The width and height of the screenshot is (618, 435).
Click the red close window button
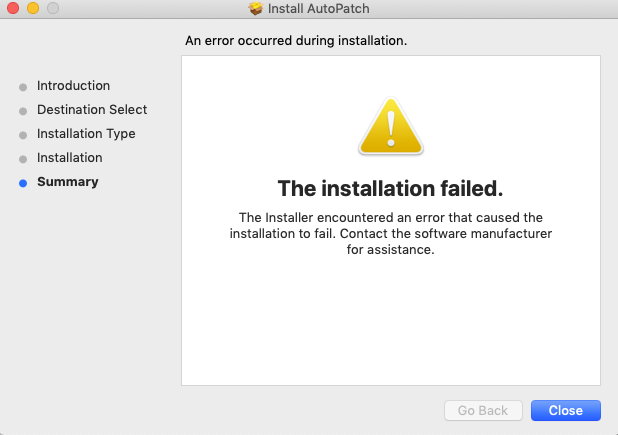click(13, 8)
